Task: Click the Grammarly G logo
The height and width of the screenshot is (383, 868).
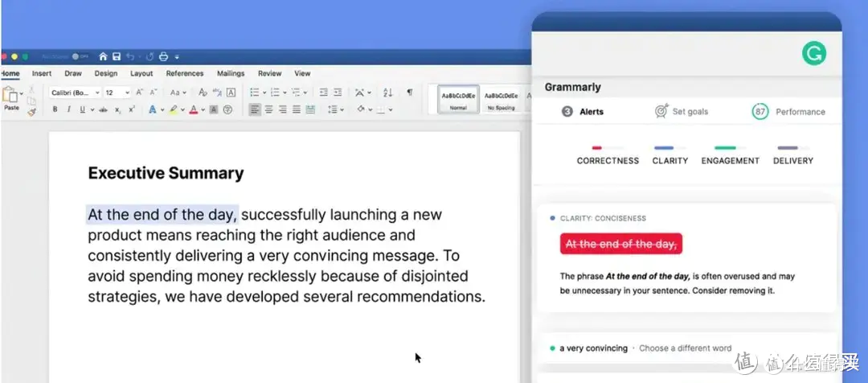Action: point(813,54)
